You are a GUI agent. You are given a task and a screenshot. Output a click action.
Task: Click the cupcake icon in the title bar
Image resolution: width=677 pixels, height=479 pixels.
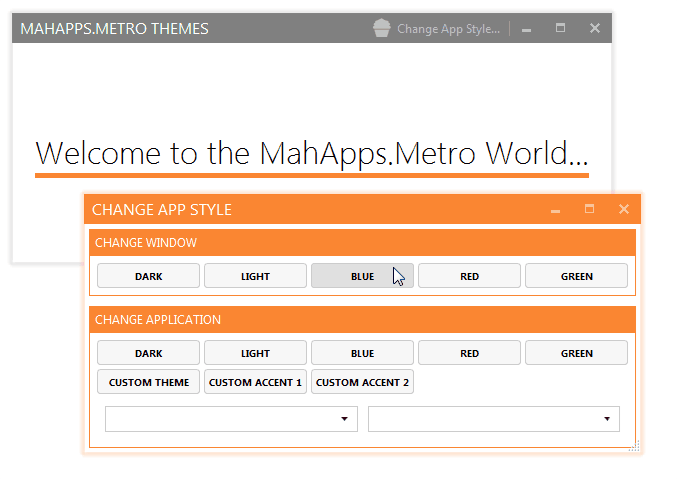(381, 28)
